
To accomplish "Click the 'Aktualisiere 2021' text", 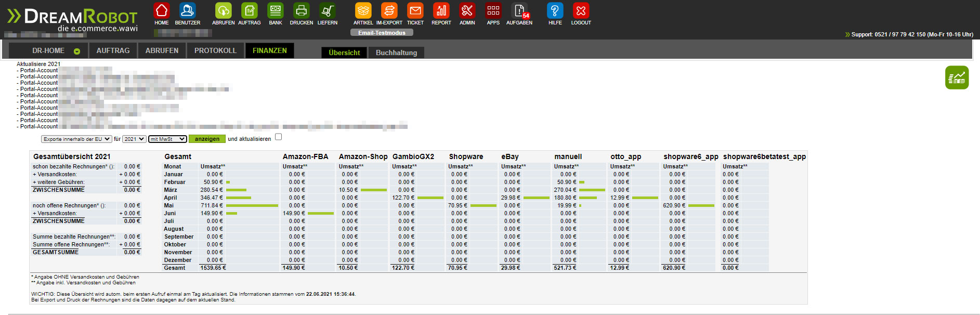I will coord(38,64).
